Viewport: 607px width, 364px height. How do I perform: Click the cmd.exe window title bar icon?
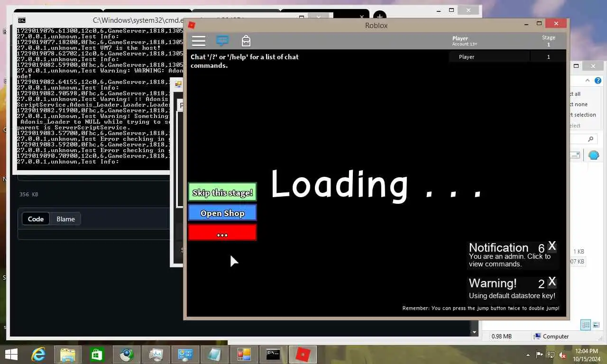[22, 20]
